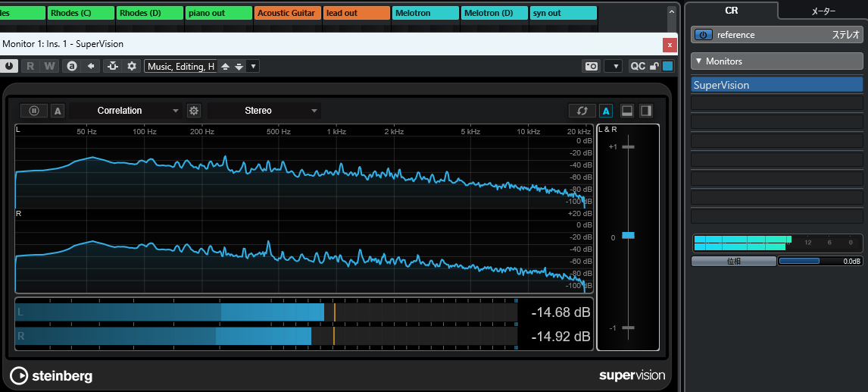Screen dimensions: 868x392
Task: Take a plug-in snapshot with camera icon
Action: [592, 66]
